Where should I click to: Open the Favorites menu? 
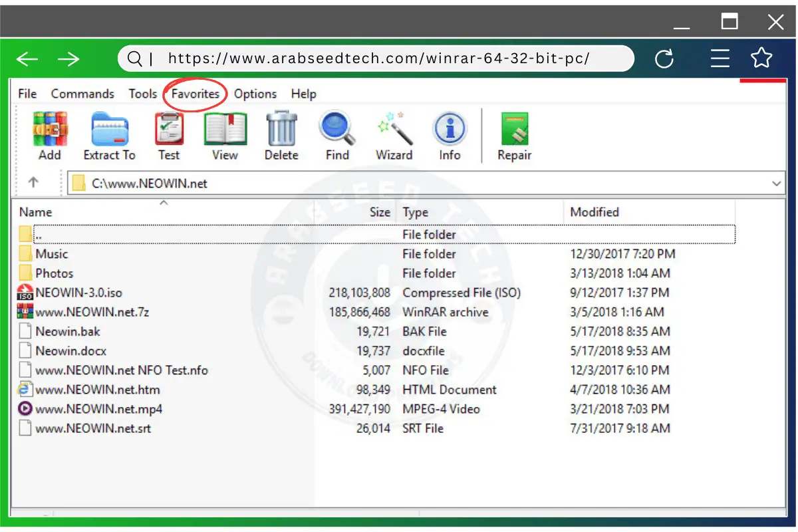[x=194, y=94]
